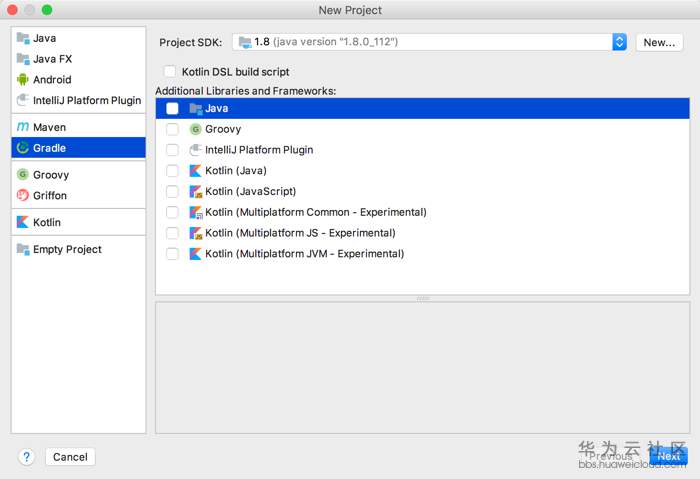Click the Kotlin logo in left sidebar
This screenshot has width=700, height=479.
point(23,223)
